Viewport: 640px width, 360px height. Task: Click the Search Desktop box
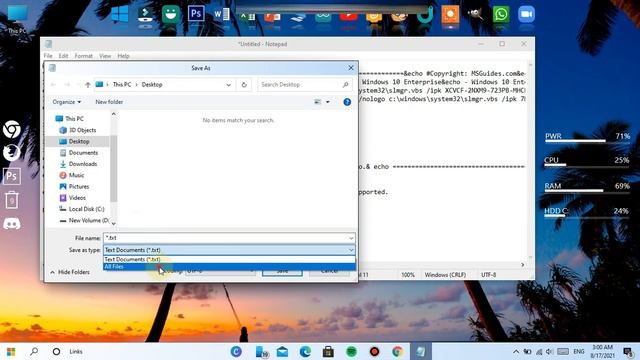(x=304, y=84)
